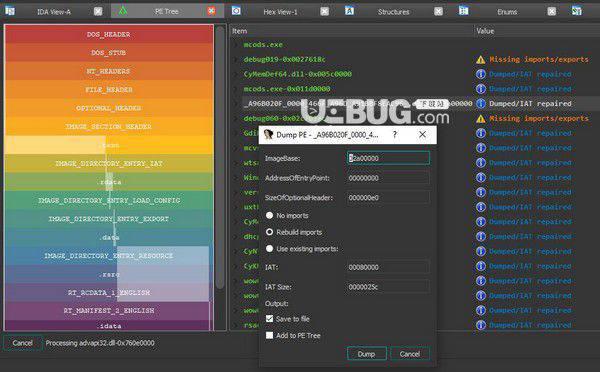Screen dimensions: 600x372
Task: Switch to the Enums tab
Action: (x=507, y=12)
